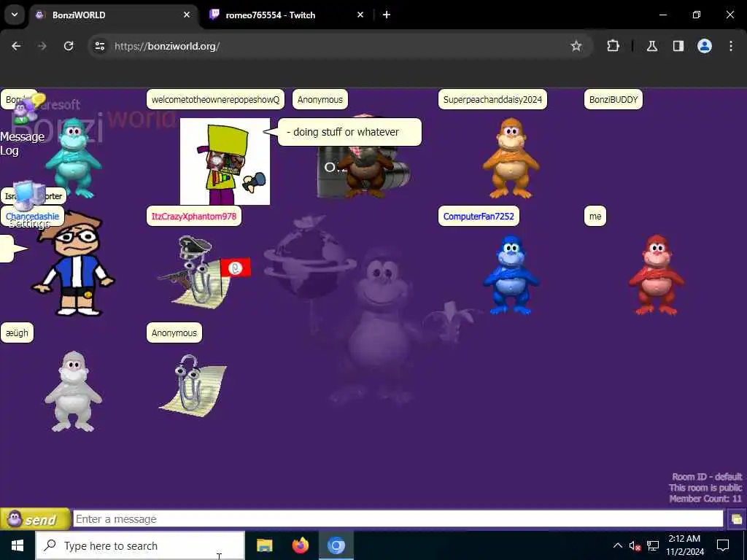Launch Firefox from the taskbar
Image resolution: width=747 pixels, height=560 pixels.
pyautogui.click(x=300, y=545)
